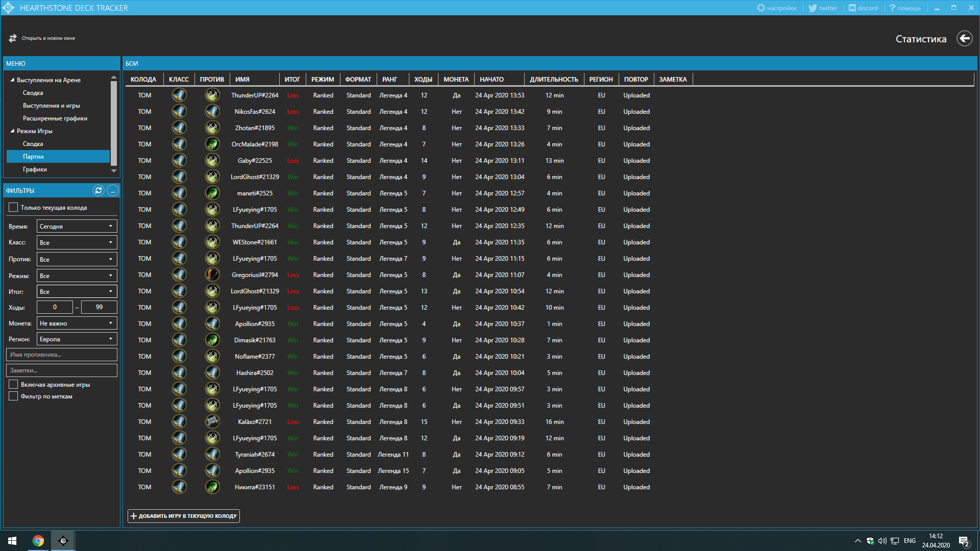Image resolution: width=980 pixels, height=551 pixels.
Task: Toggle Фильтр по меткам checkbox
Action: coord(14,396)
